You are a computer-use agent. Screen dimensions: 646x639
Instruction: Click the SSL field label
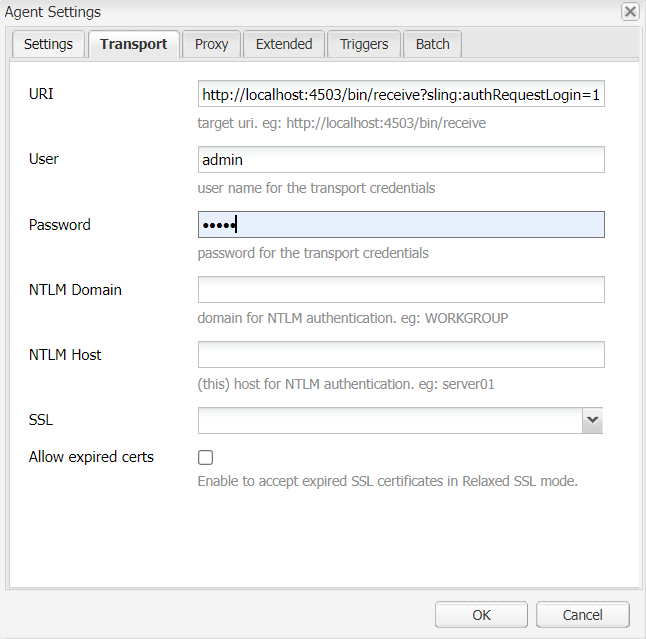(x=41, y=420)
